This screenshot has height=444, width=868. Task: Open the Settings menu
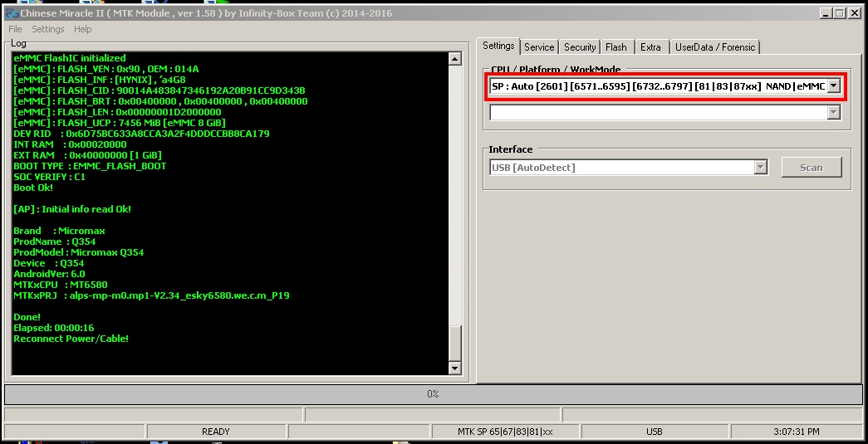click(47, 29)
